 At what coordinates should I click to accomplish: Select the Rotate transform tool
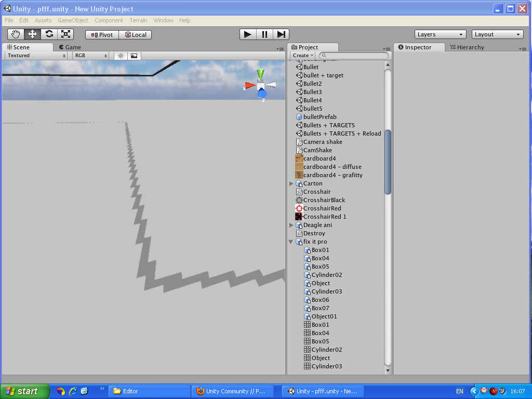[x=48, y=34]
